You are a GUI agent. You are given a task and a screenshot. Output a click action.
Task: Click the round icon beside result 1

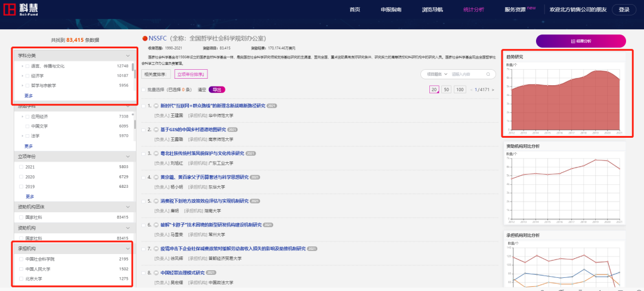(156, 106)
